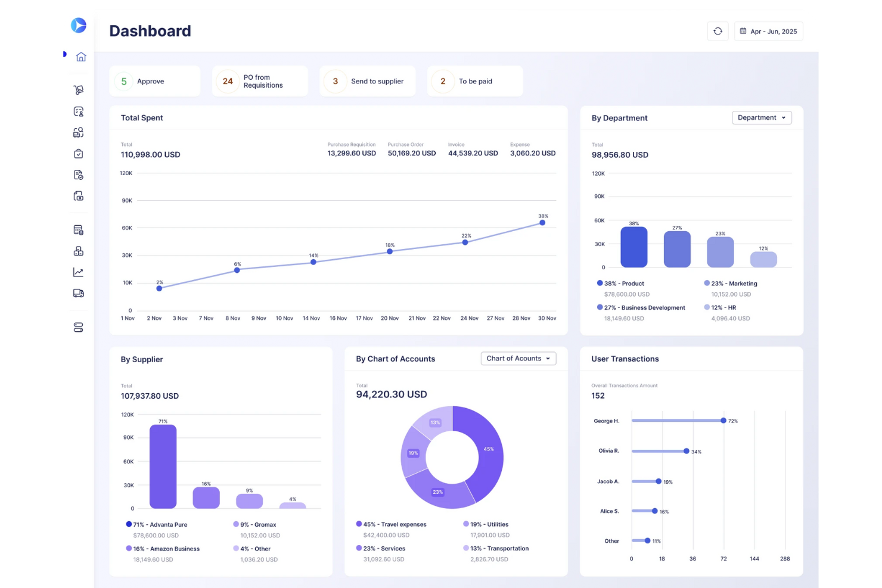The height and width of the screenshot is (588, 882).
Task: Click the To be paid card
Action: point(475,80)
